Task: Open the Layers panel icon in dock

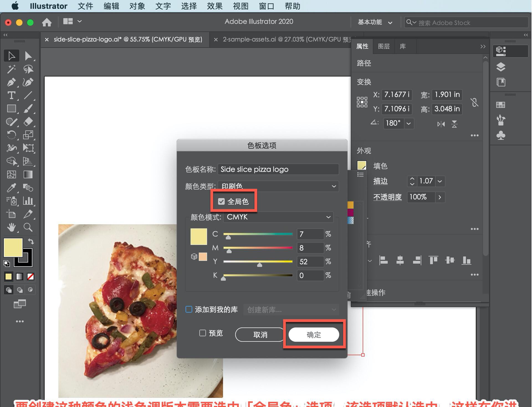Action: click(501, 67)
